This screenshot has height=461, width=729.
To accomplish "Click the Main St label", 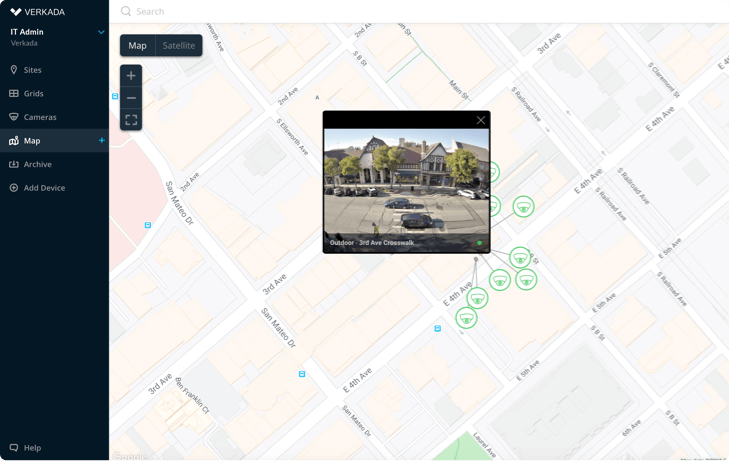I will [459, 90].
